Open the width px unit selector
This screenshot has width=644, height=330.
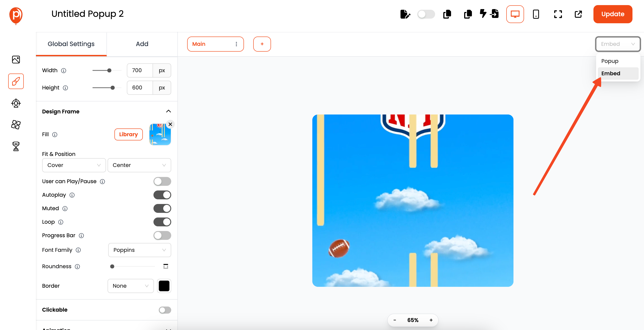pos(162,70)
